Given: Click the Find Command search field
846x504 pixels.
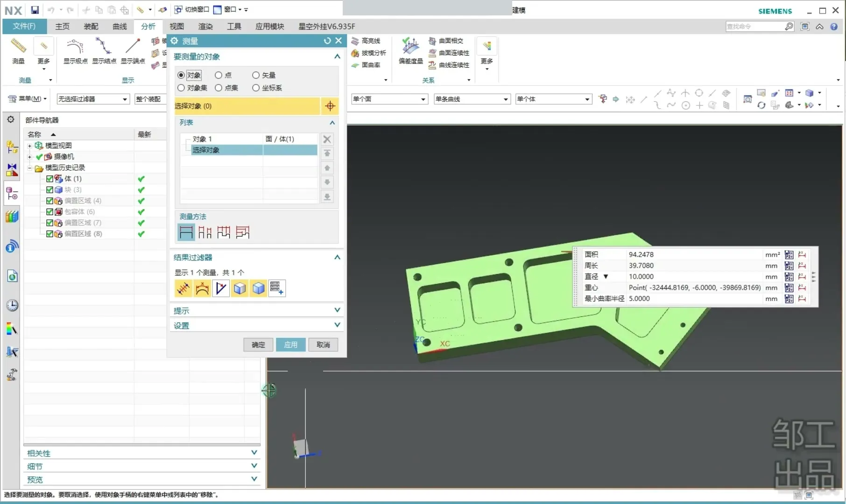Looking at the screenshot, I should [x=754, y=27].
